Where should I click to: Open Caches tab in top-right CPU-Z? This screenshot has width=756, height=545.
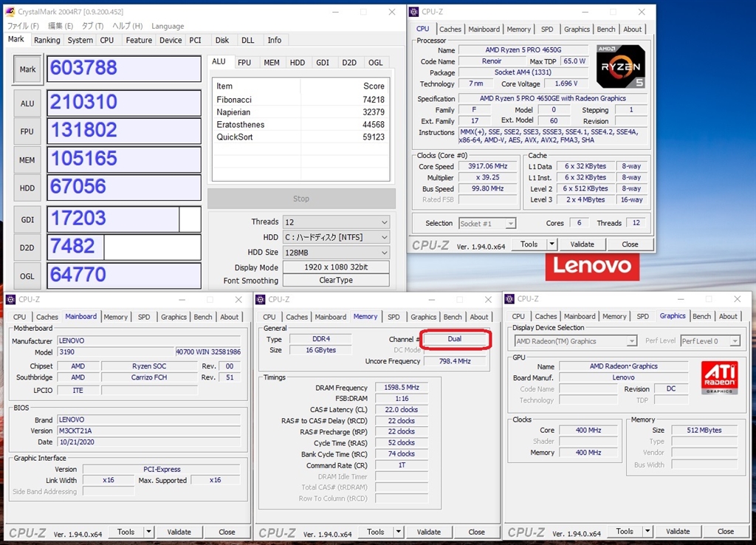[x=450, y=30]
